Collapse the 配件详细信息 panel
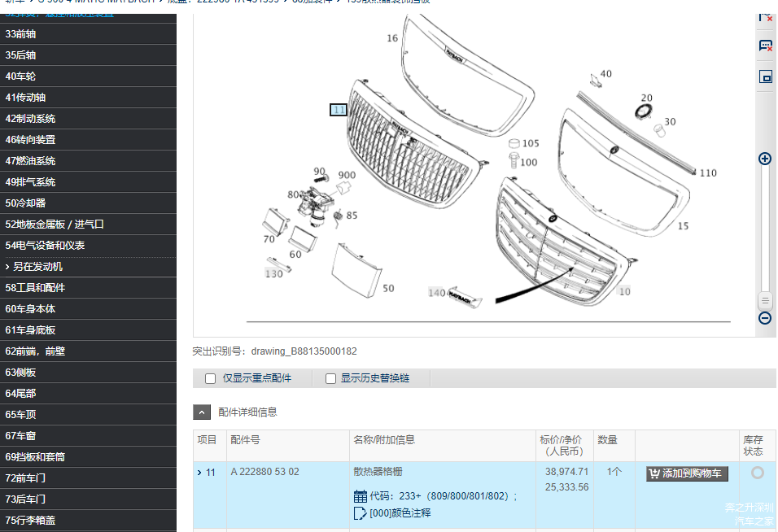Viewport: 778px width, 532px height. [202, 412]
